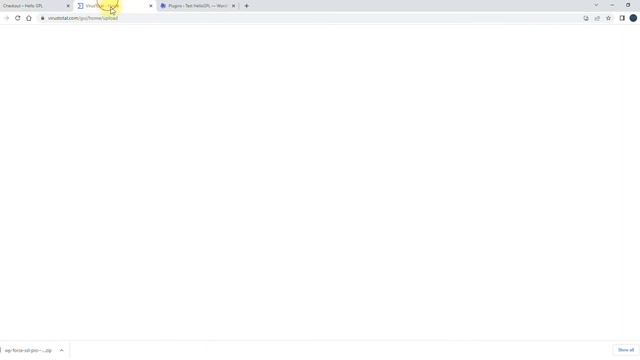Viewport: 640px width, 360px height.
Task: Restore the browser window size
Action: coord(628,5)
